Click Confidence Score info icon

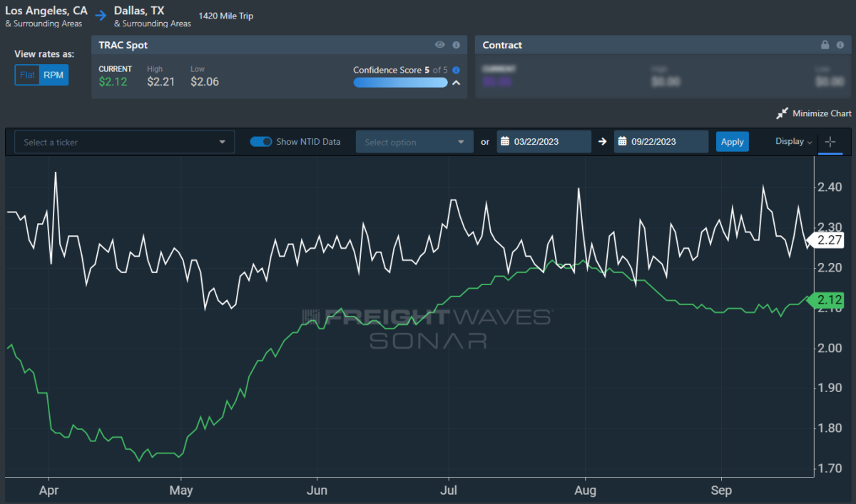456,70
